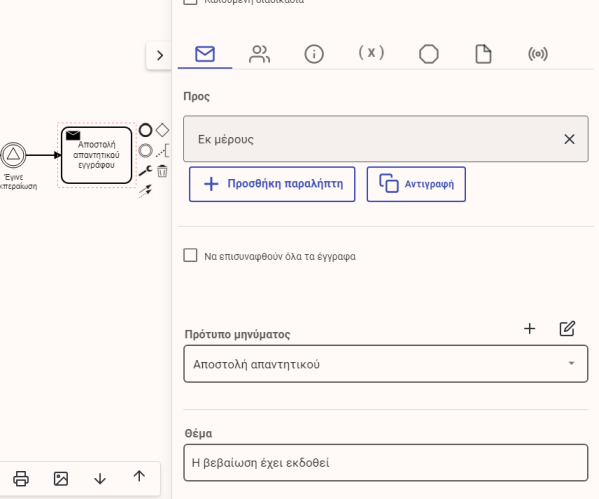
Task: Open the octagon stop tab icon
Action: (x=429, y=54)
